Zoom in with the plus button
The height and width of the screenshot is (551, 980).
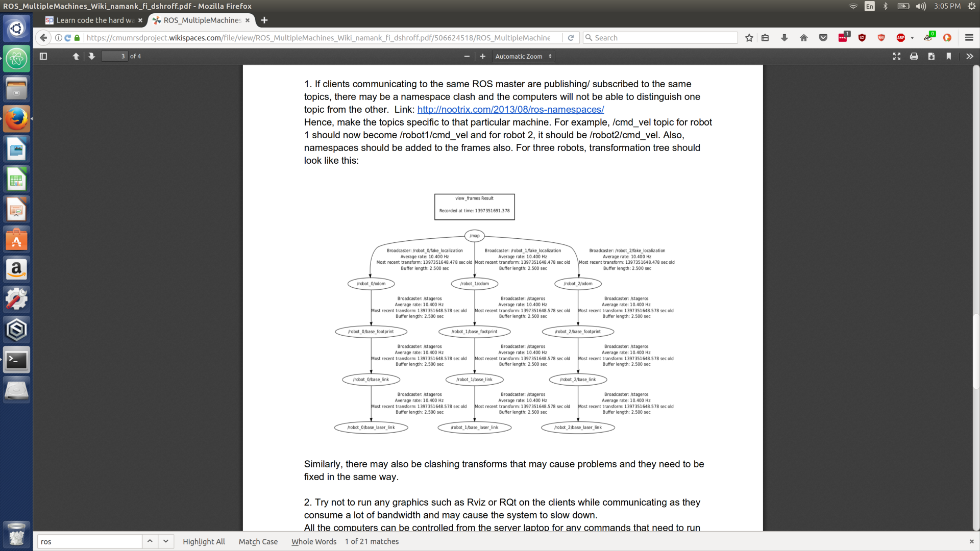coord(482,56)
